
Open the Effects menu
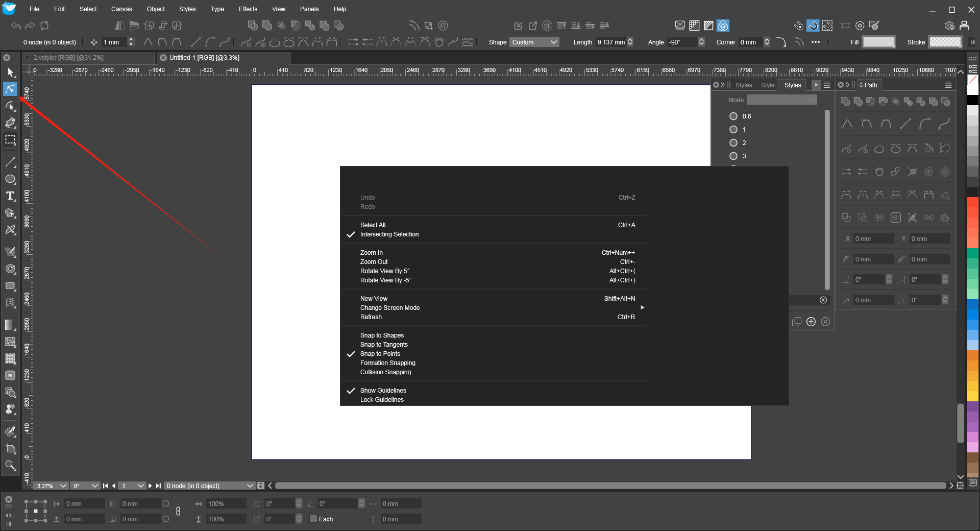point(248,9)
